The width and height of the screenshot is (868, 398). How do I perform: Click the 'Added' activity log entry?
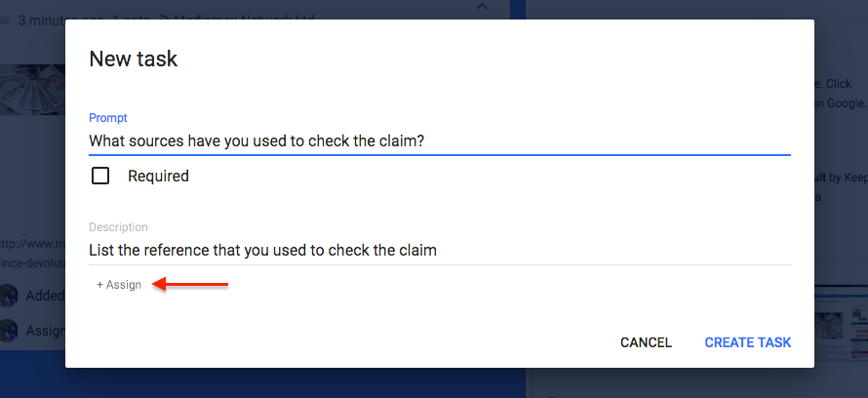point(46,296)
